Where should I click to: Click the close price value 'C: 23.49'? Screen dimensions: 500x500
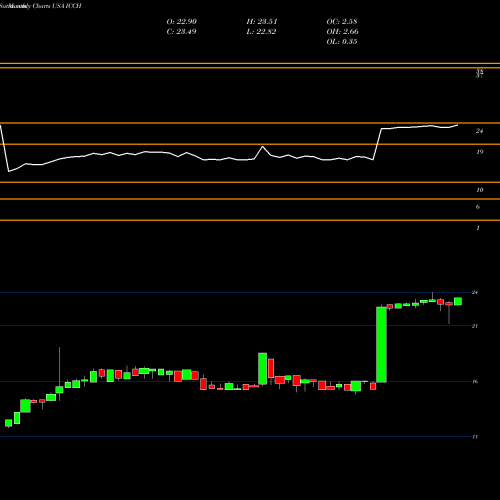(181, 32)
